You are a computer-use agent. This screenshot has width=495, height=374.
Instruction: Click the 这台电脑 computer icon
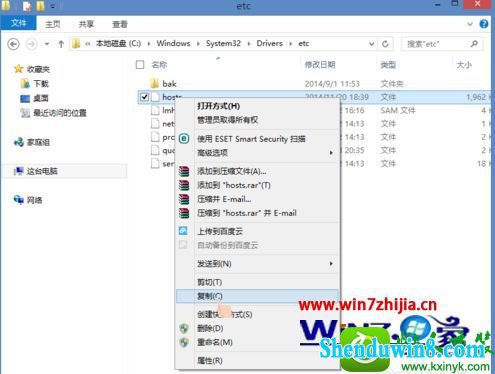[19, 171]
